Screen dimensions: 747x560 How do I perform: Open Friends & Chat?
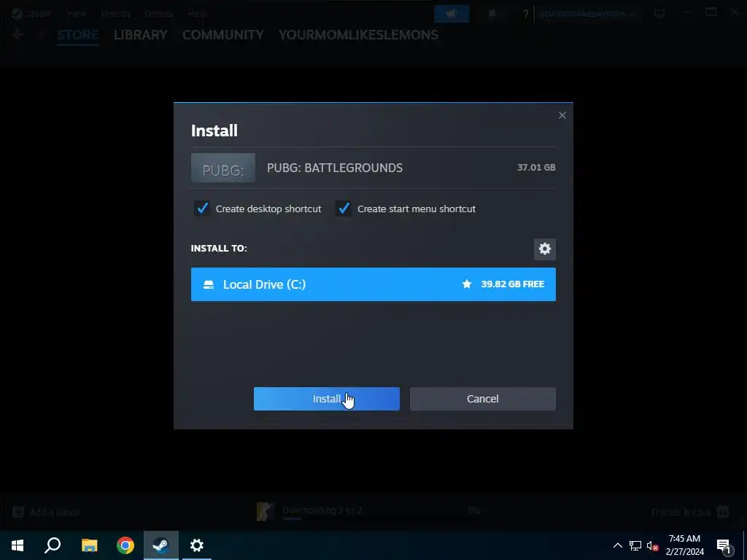(x=690, y=512)
